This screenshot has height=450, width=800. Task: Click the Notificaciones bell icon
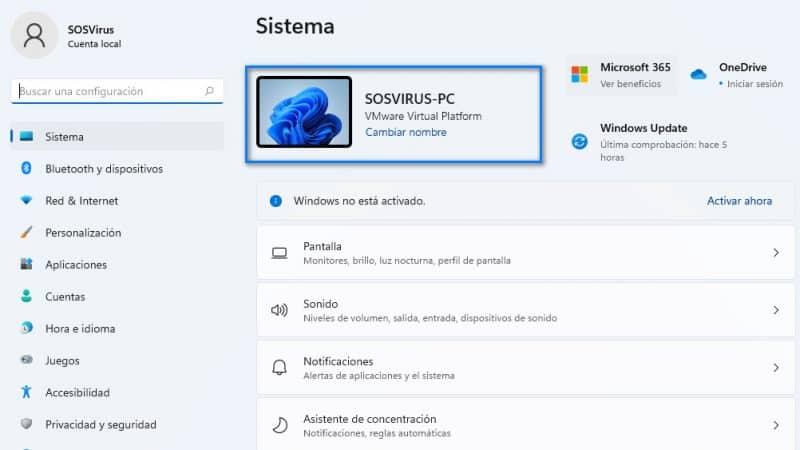280,368
